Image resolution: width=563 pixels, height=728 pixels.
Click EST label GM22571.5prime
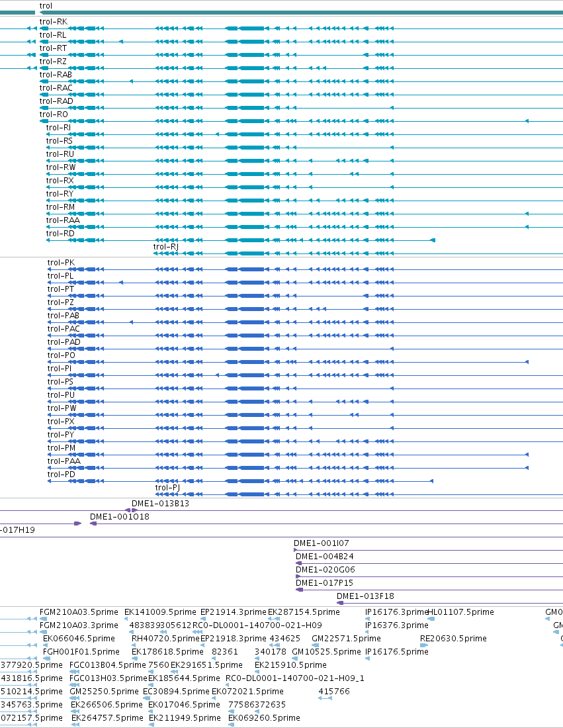pos(346,639)
